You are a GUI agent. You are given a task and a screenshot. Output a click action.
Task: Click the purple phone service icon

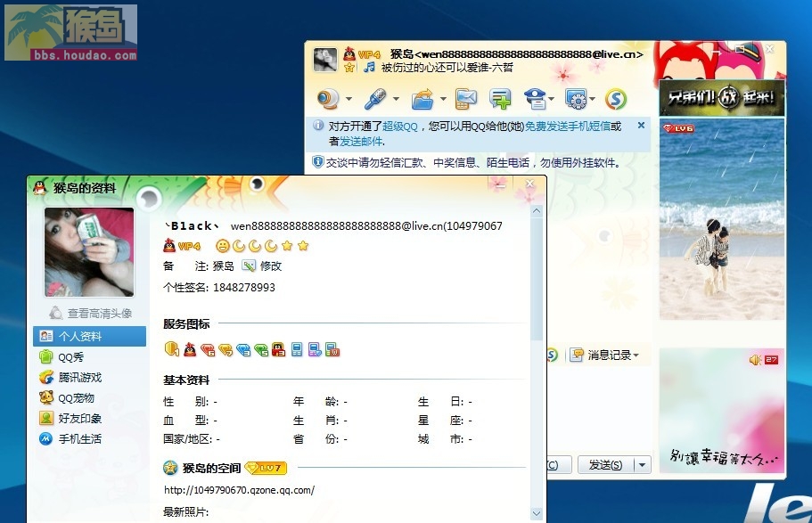(x=315, y=350)
